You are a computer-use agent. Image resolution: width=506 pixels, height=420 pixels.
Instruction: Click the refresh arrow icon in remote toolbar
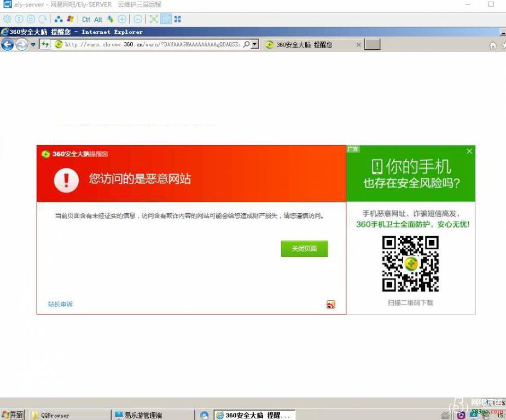pyautogui.click(x=43, y=19)
